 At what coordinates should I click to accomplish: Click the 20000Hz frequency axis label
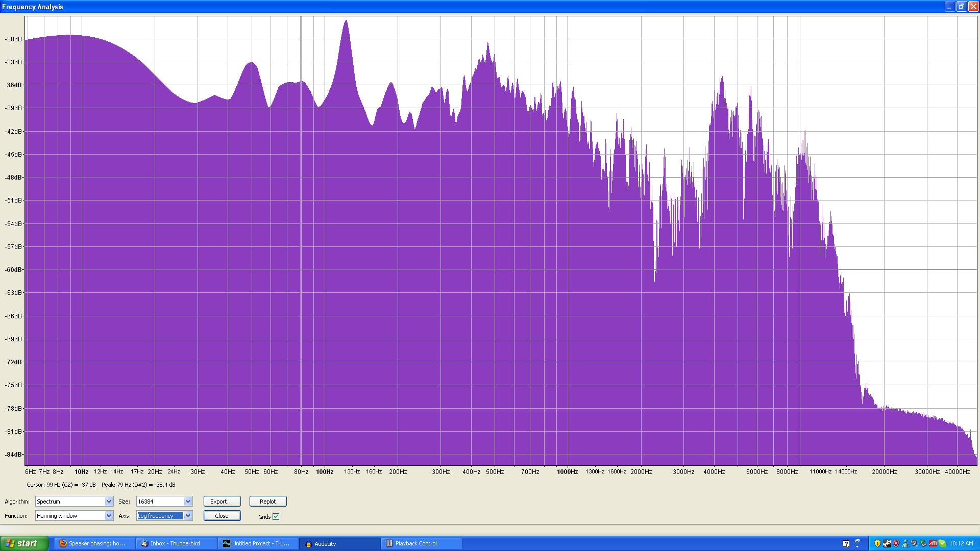point(884,472)
